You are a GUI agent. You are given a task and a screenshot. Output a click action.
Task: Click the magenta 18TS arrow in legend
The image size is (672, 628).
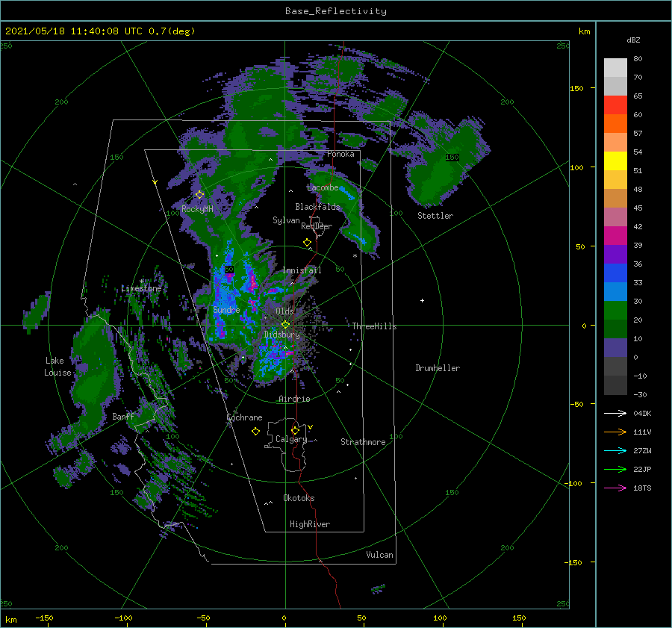click(615, 488)
